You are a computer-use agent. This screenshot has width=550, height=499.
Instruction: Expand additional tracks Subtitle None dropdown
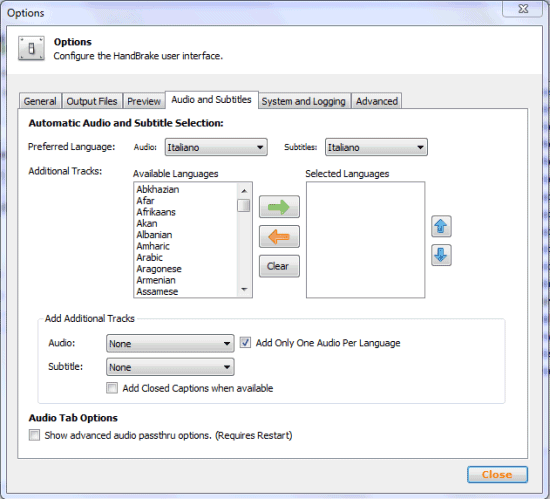point(170,367)
